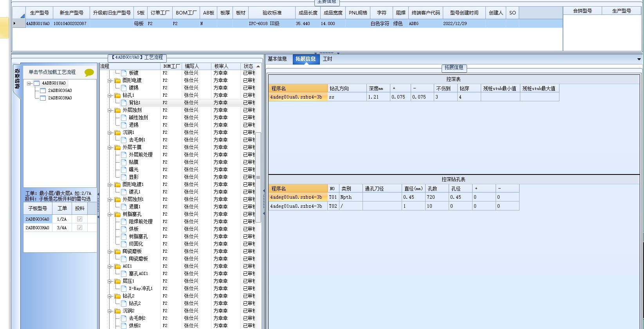Image resolution: width=644 pixels, height=329 pixels.
Task: Collapse the 沉铜2 folder node
Action: [x=110, y=311]
